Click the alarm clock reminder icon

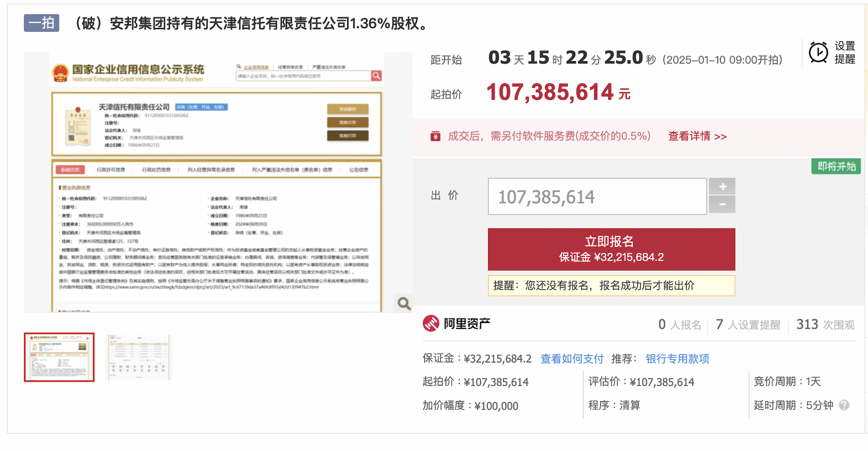(x=818, y=52)
